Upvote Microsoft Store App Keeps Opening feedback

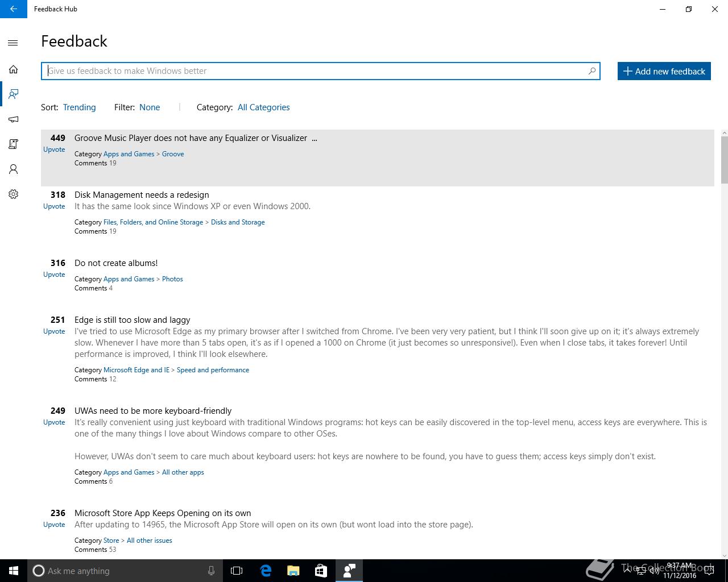point(54,525)
